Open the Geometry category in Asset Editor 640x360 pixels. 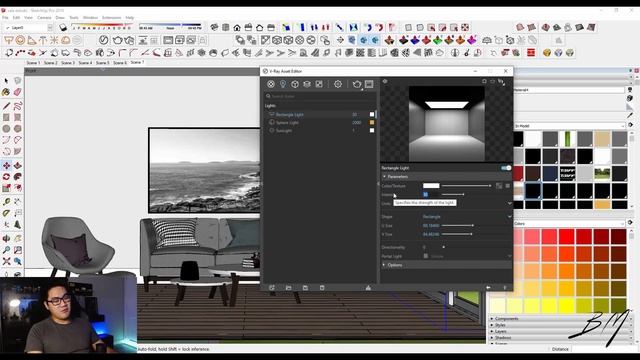[295, 84]
